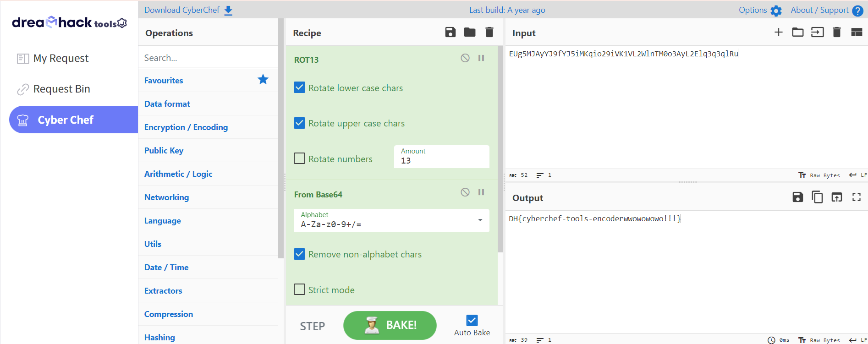Open About / Support link
Viewport: 868px width, 344px height.
[819, 10]
